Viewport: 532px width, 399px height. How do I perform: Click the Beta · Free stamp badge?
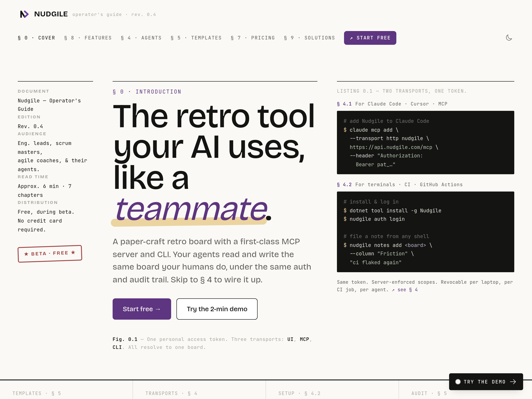[x=50, y=254]
